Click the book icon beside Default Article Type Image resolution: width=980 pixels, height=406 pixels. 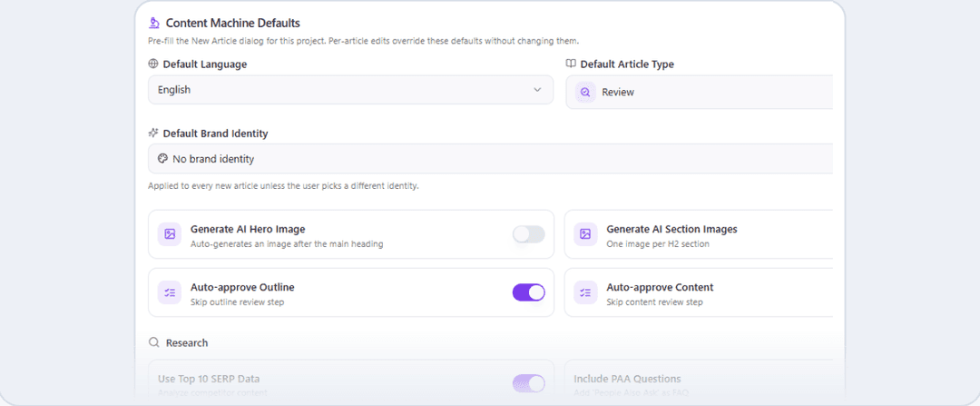point(571,64)
